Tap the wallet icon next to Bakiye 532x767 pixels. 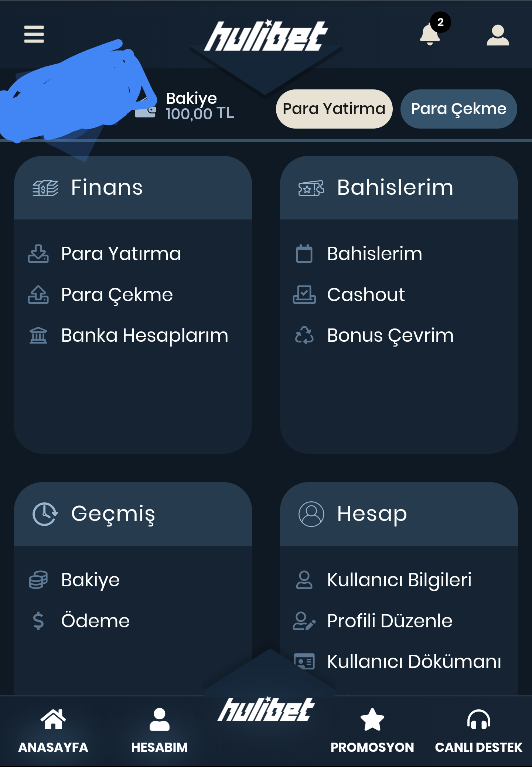click(x=146, y=111)
